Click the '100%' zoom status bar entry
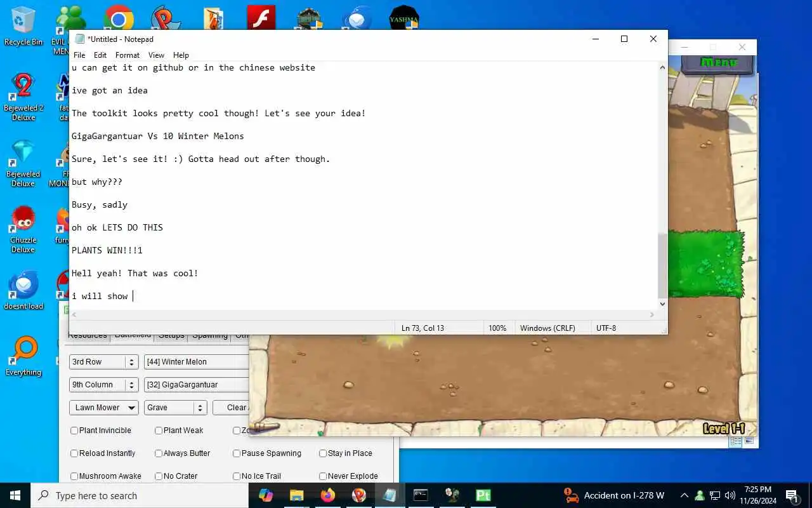Viewport: 812px width, 508px height. (x=497, y=328)
